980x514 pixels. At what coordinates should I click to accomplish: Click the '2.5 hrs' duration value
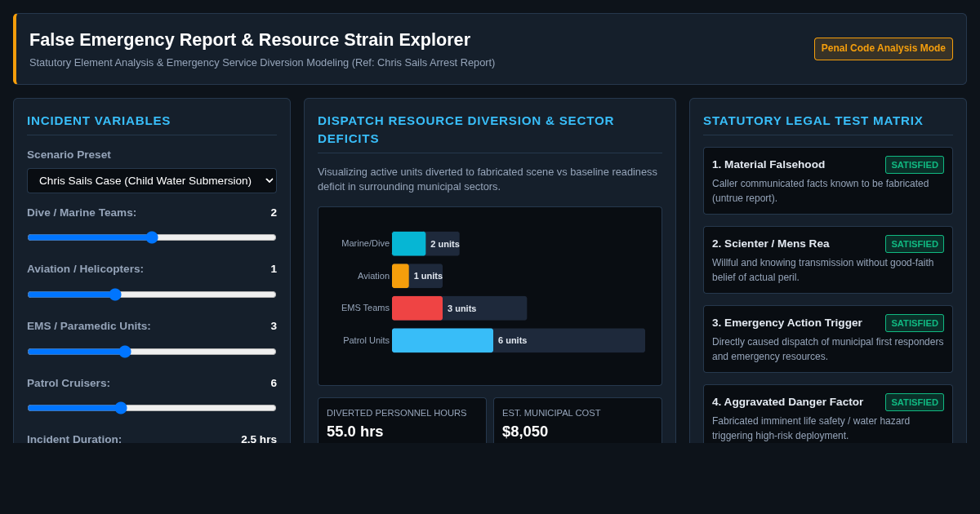pyautogui.click(x=259, y=439)
